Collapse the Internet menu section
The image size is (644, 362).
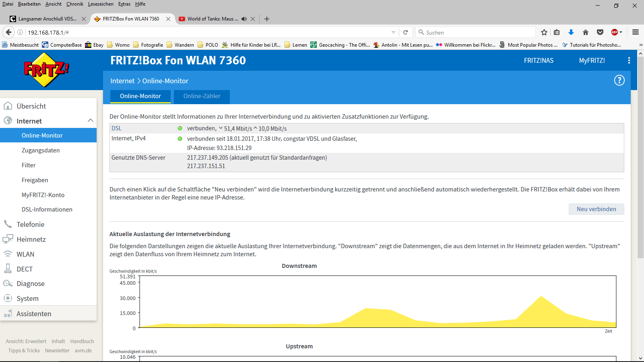pyautogui.click(x=91, y=121)
